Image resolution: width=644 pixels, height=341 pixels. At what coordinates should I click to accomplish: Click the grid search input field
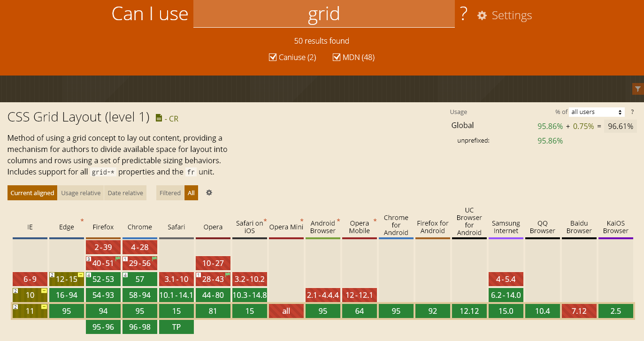[x=324, y=14]
